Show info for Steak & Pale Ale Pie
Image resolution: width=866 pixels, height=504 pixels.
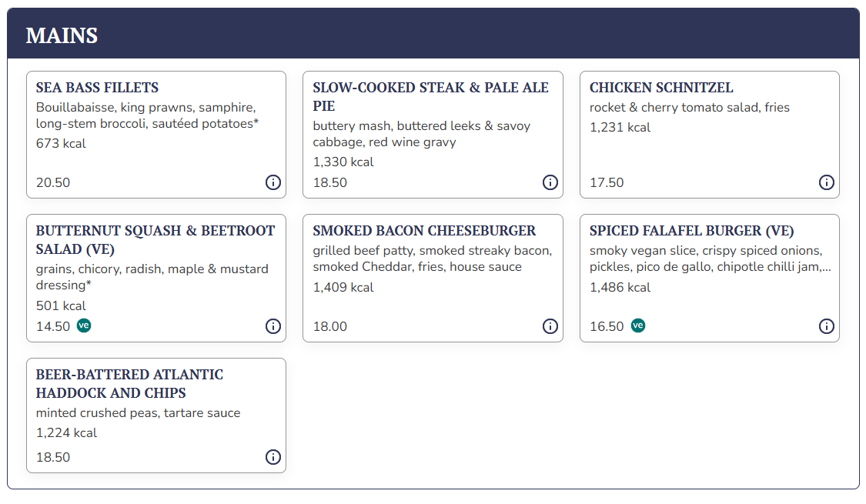550,182
